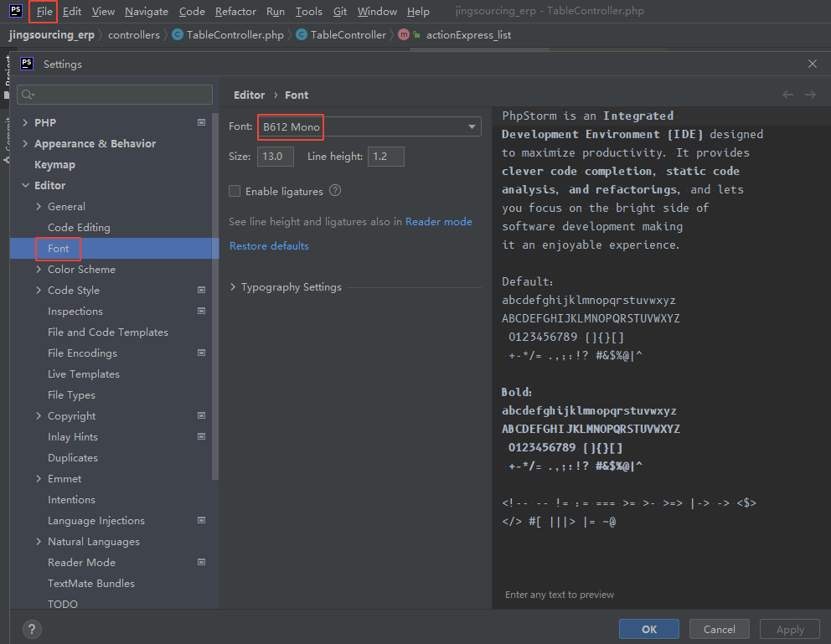Click the project-level icon beside Reader Mode
This screenshot has width=831, height=644.
(201, 562)
